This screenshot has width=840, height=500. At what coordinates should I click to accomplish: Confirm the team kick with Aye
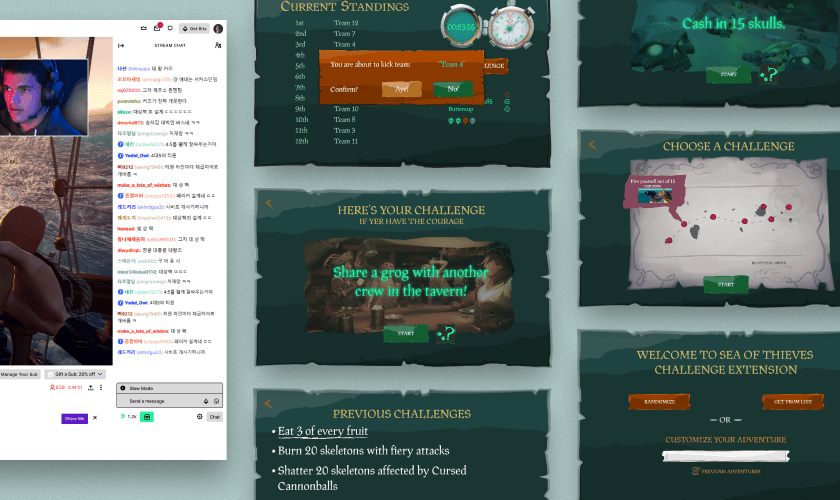coord(402,89)
